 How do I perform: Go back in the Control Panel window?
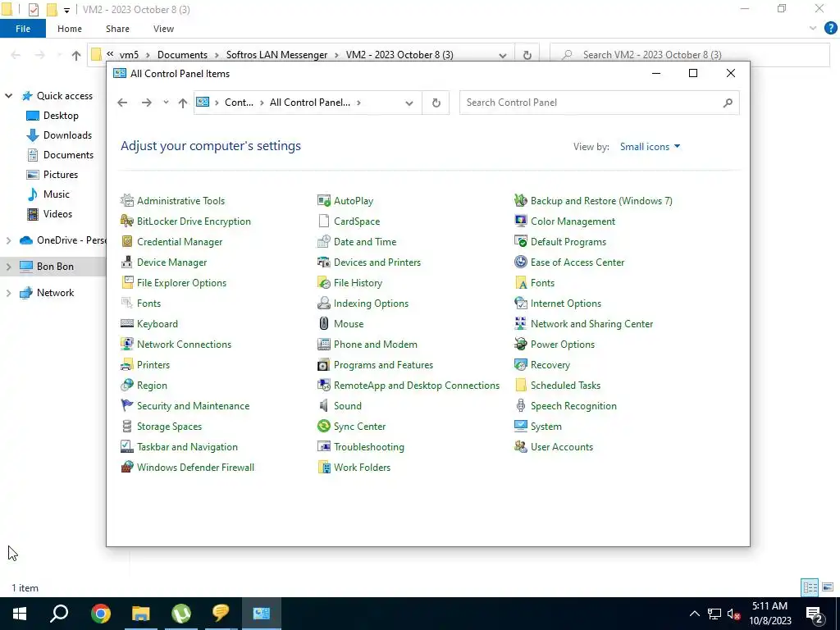pos(123,103)
